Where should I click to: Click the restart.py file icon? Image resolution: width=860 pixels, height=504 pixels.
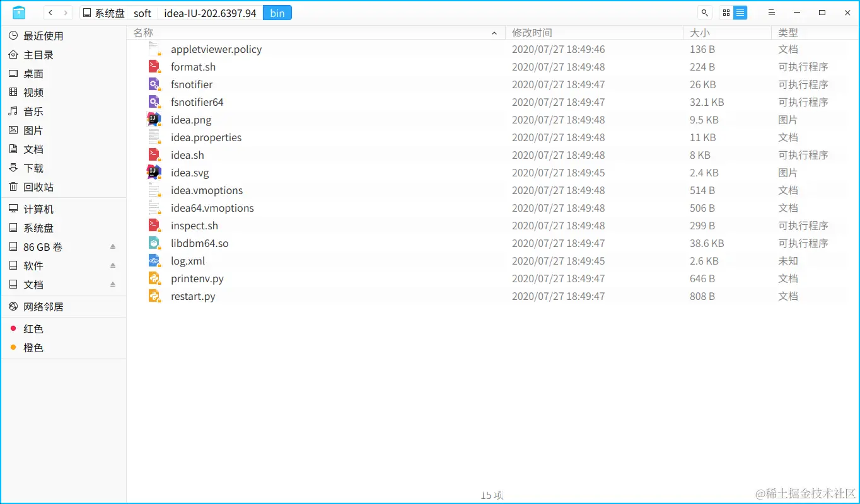click(154, 296)
